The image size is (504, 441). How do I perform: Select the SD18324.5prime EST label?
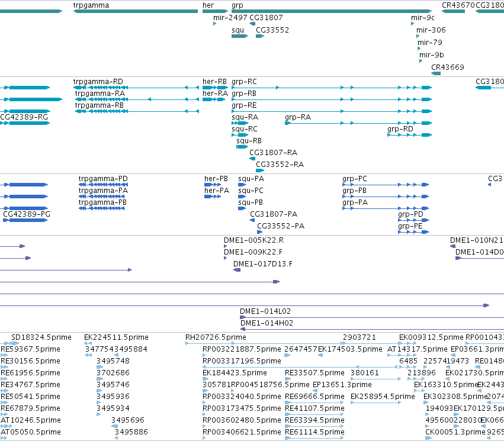(x=41, y=337)
